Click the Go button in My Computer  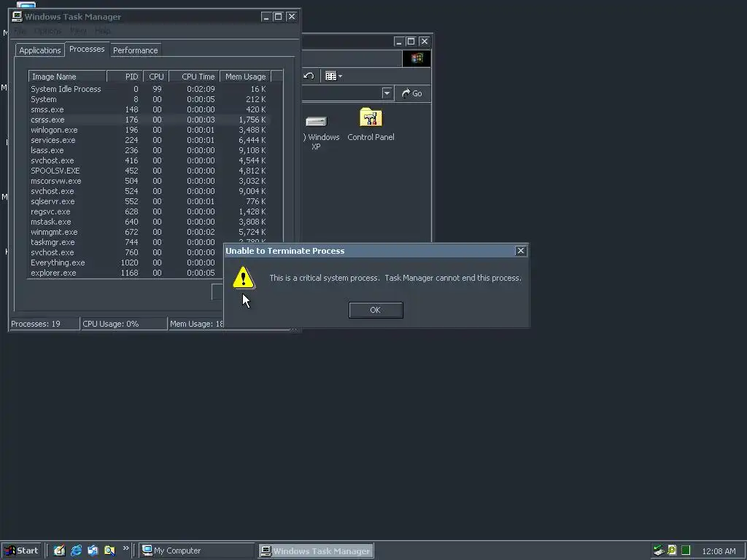click(x=412, y=93)
